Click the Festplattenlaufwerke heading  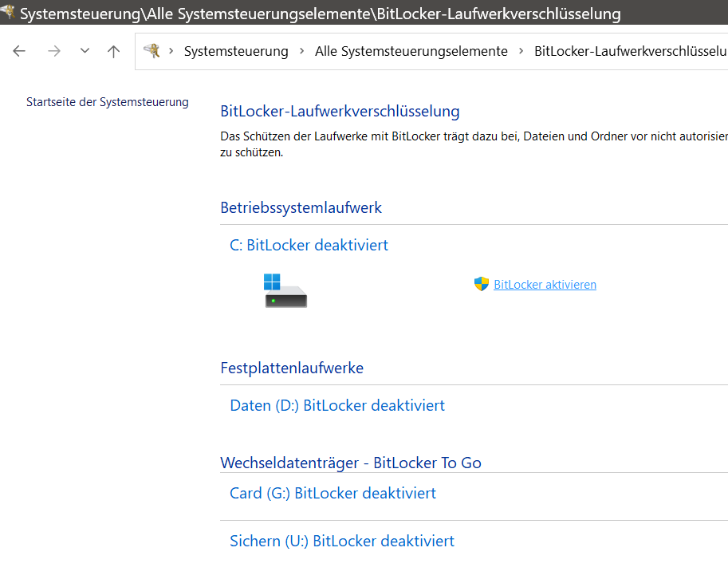tap(292, 368)
